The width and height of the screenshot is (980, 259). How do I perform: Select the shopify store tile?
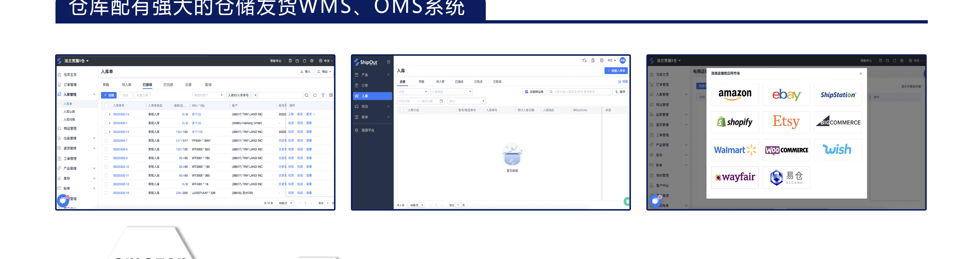[735, 122]
